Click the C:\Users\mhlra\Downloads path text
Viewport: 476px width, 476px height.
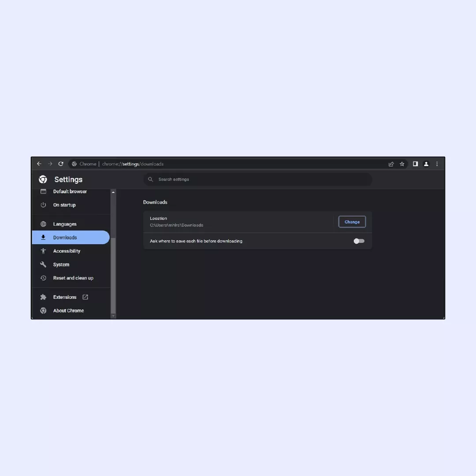click(x=176, y=225)
